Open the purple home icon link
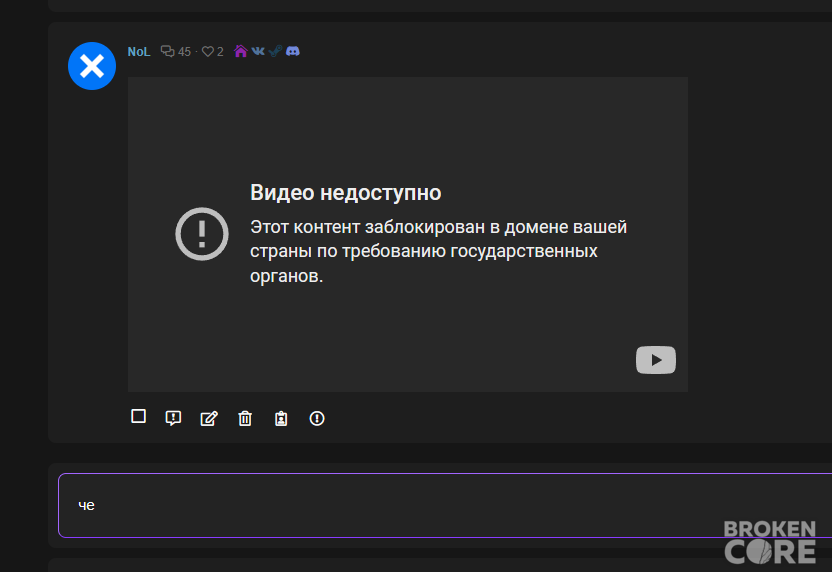832x572 pixels. tap(241, 51)
